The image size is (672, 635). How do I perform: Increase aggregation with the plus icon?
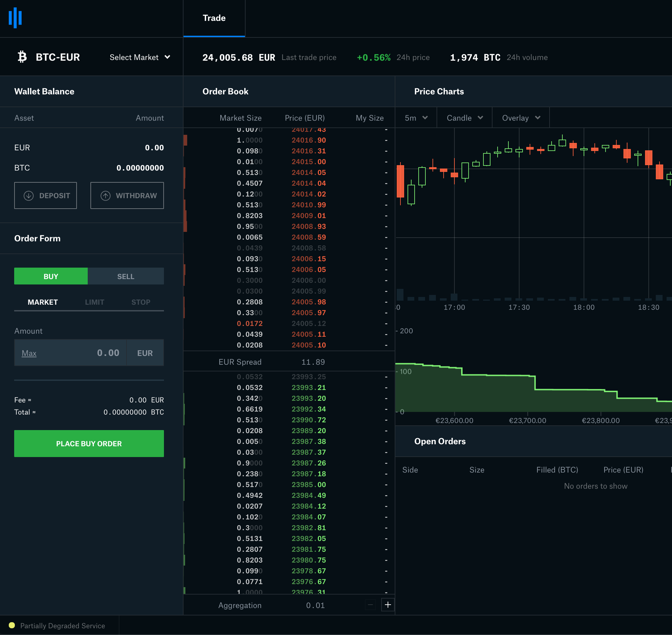pyautogui.click(x=388, y=605)
